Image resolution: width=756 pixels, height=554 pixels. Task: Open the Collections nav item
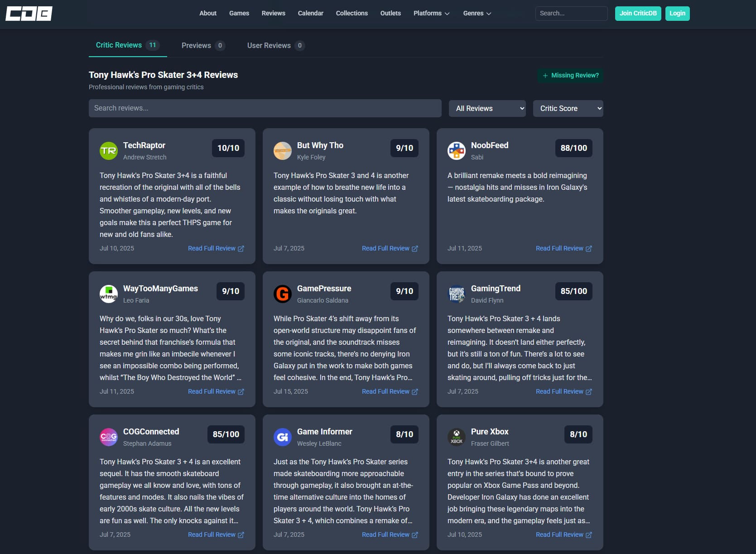tap(352, 13)
